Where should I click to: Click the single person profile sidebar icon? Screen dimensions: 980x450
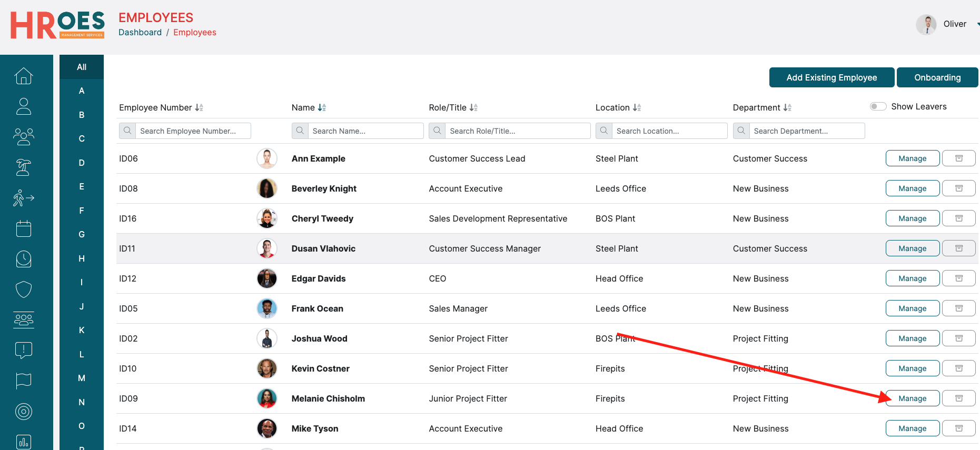point(24,106)
